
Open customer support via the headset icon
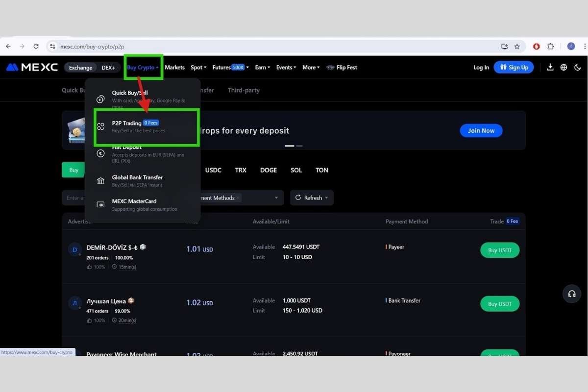[x=572, y=294]
